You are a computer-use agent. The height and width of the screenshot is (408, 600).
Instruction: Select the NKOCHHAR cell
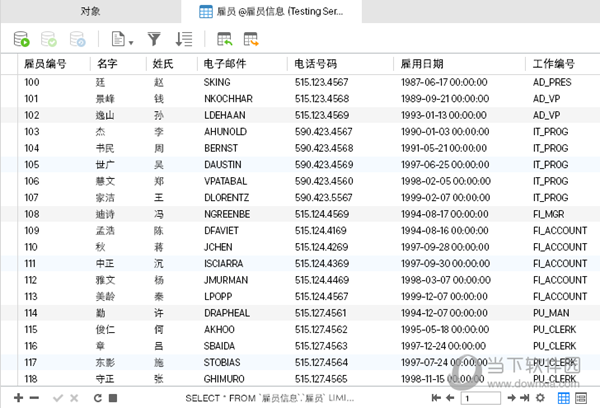228,99
